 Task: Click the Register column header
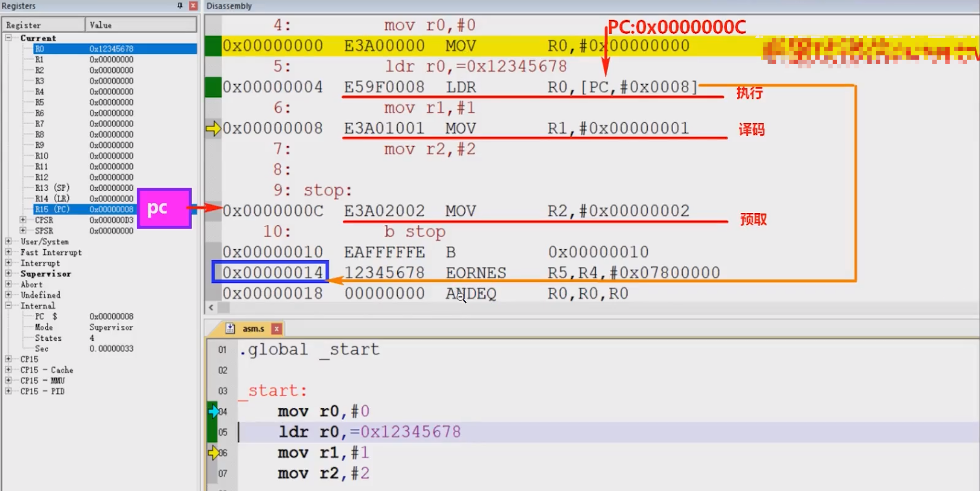(x=43, y=25)
